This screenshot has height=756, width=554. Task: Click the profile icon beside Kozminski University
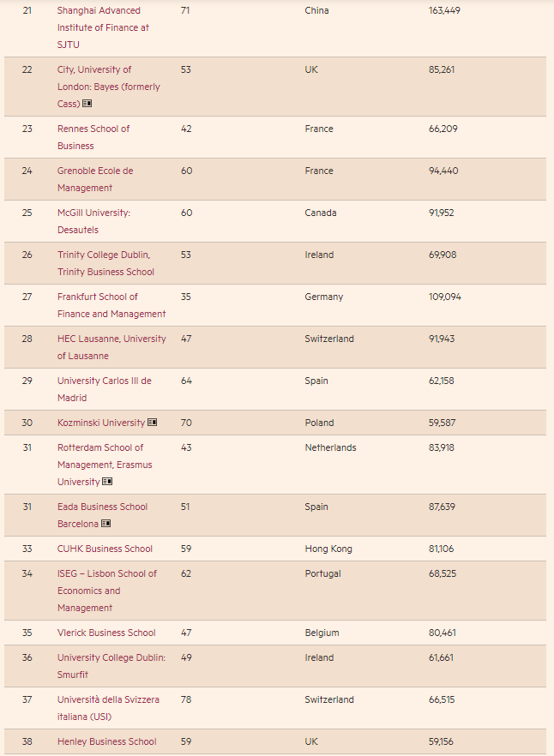[153, 423]
